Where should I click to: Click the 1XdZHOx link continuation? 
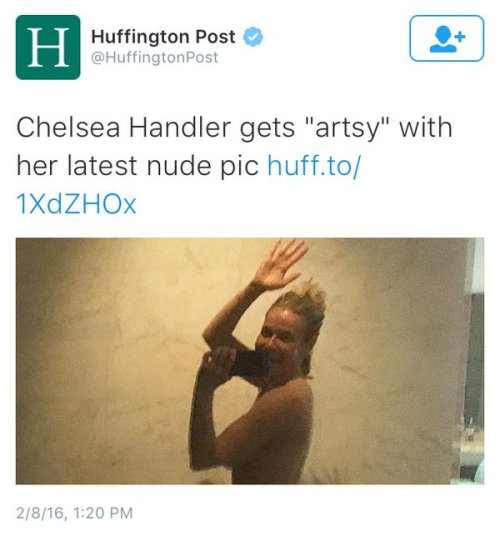76,204
